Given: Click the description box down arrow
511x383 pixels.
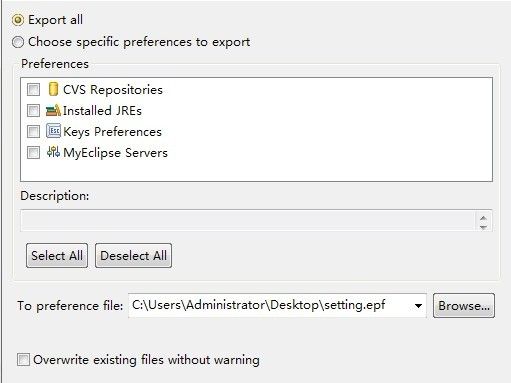Looking at the screenshot, I should [483, 227].
